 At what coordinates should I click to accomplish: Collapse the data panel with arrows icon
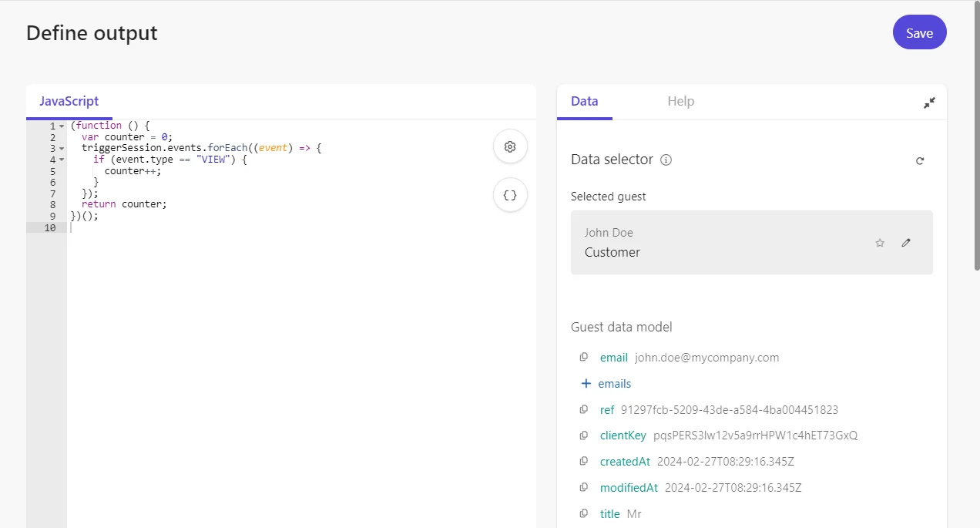[x=929, y=103]
